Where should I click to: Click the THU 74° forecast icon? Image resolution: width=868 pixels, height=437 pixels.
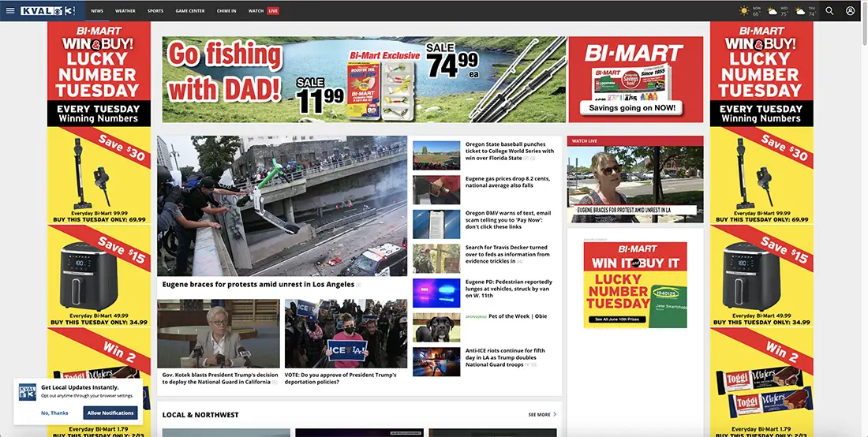800,10
